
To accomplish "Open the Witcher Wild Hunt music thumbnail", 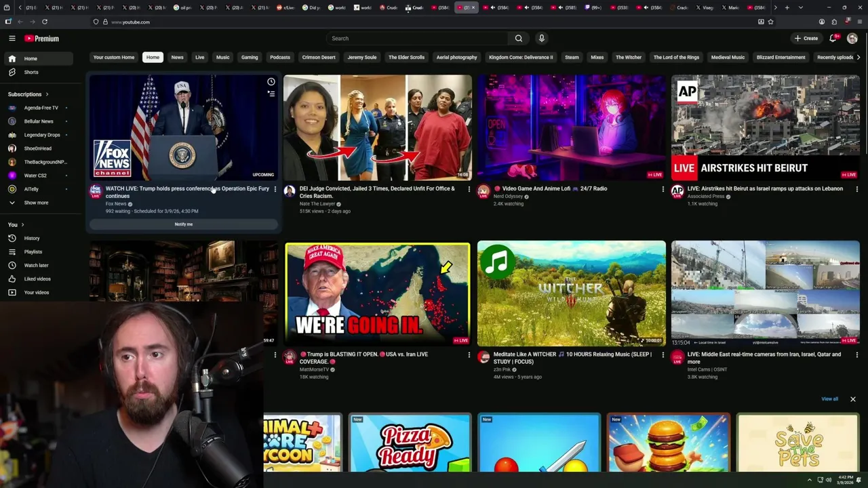I will pos(571,293).
